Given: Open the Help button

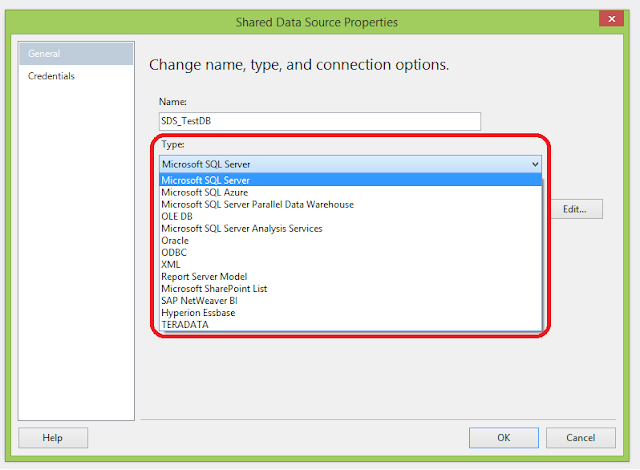Looking at the screenshot, I should click(53, 438).
